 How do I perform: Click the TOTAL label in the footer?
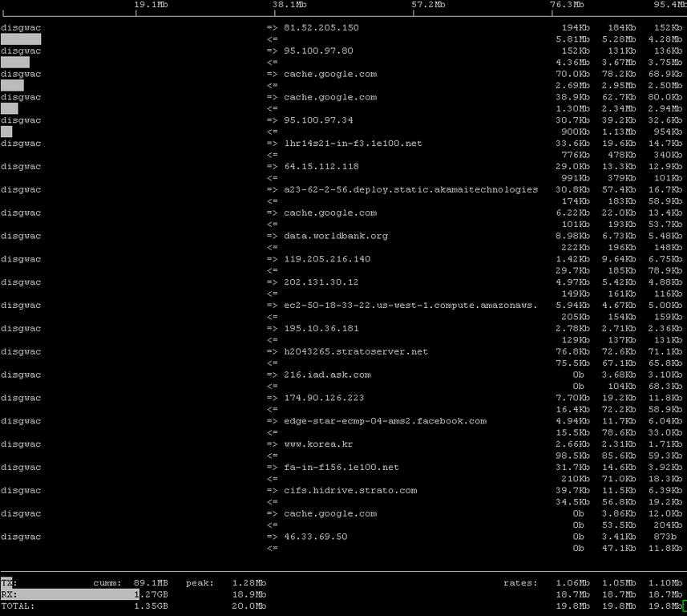(18, 606)
